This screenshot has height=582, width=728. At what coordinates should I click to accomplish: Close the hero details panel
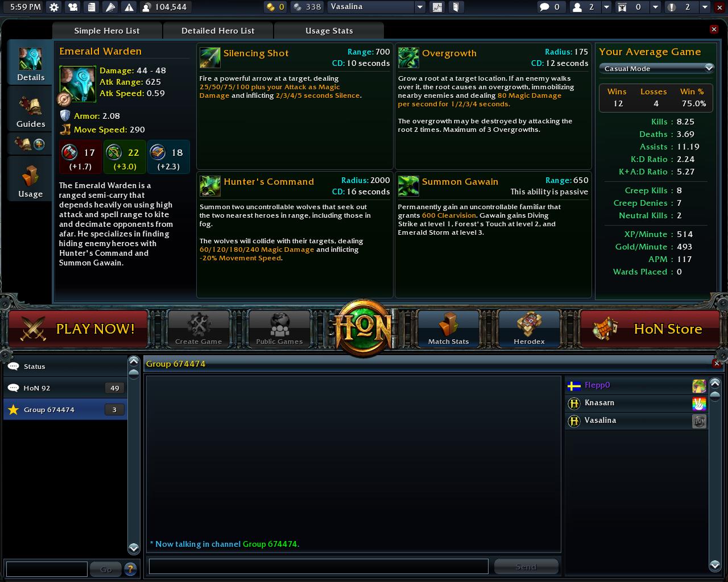[714, 29]
